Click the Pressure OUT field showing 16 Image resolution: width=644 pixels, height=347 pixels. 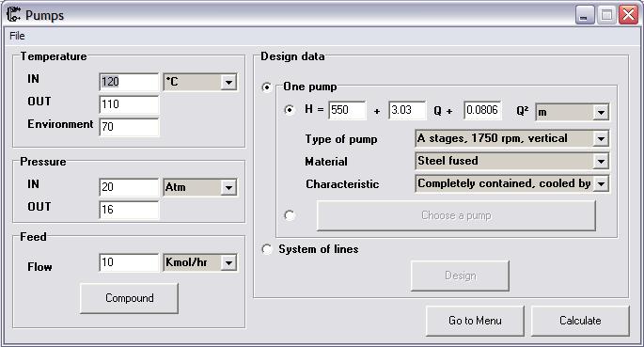(x=129, y=210)
